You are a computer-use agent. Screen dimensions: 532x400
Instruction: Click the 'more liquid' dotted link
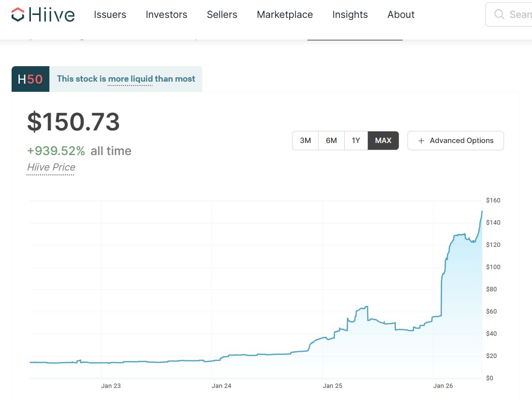click(130, 79)
